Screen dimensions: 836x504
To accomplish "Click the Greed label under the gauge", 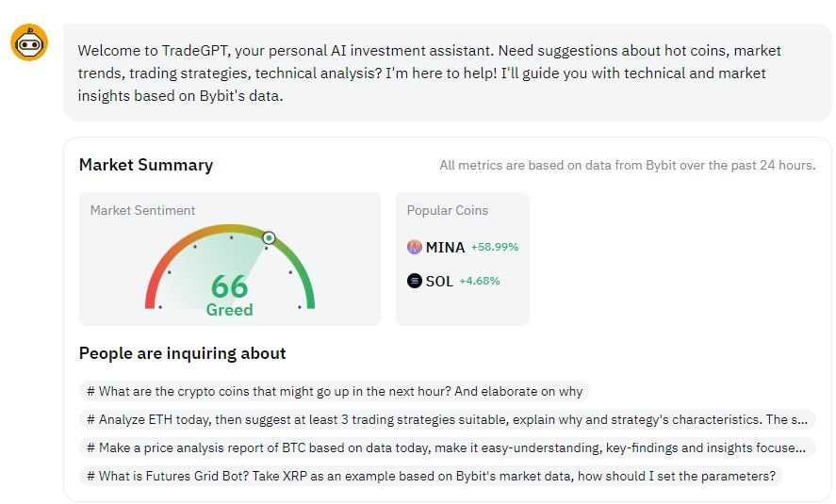I will pyautogui.click(x=229, y=309).
